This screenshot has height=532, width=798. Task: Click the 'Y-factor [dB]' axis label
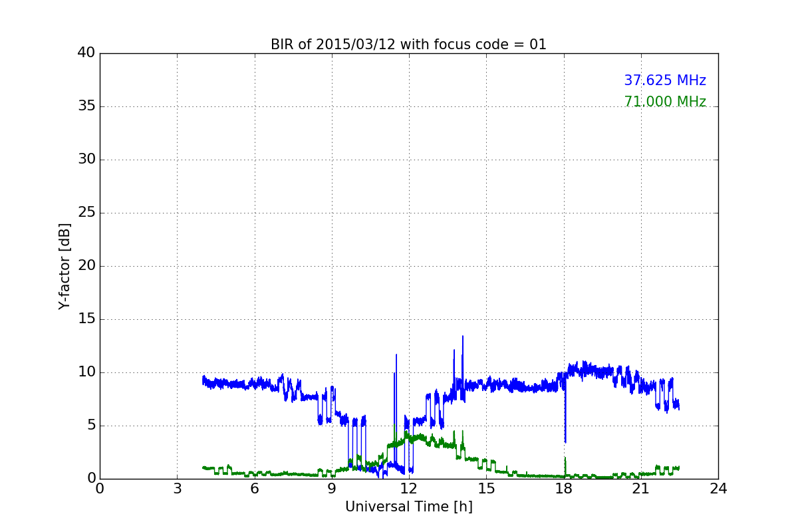[x=65, y=266]
